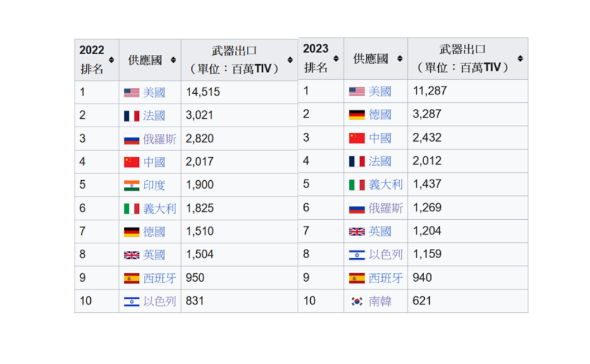Click the Spain flag in the 2022 table
Viewport: 590px width, 364px height.
tap(132, 278)
